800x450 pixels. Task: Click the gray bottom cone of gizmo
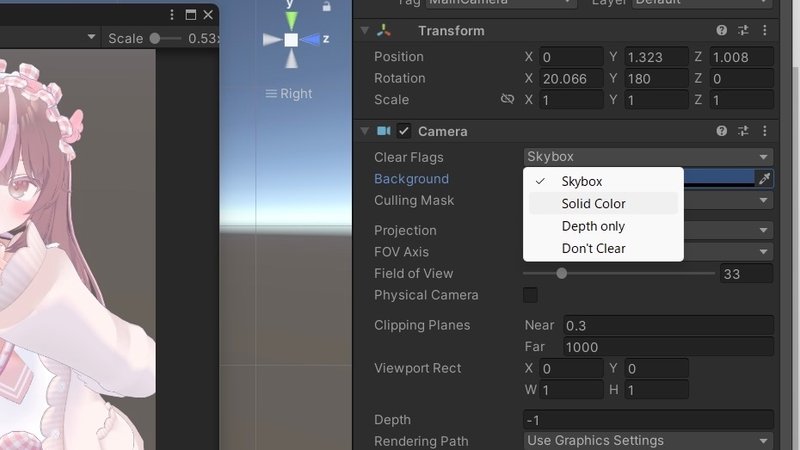tap(291, 59)
